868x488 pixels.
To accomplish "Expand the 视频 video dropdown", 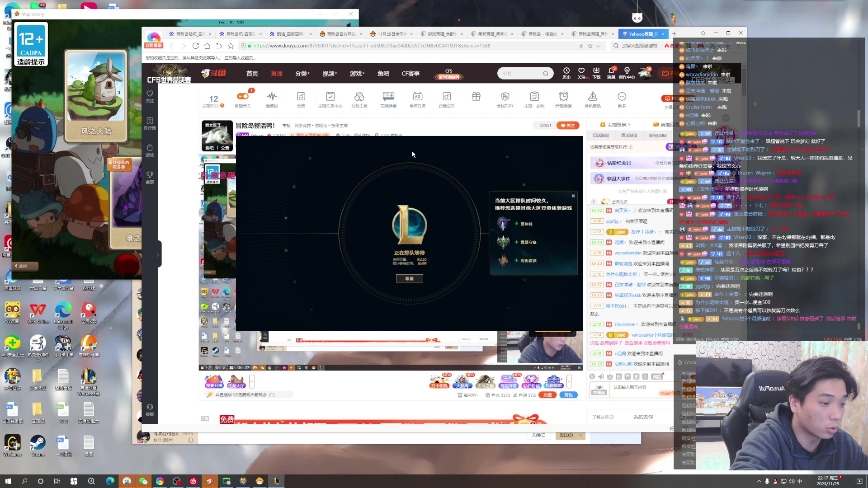I will 329,73.
